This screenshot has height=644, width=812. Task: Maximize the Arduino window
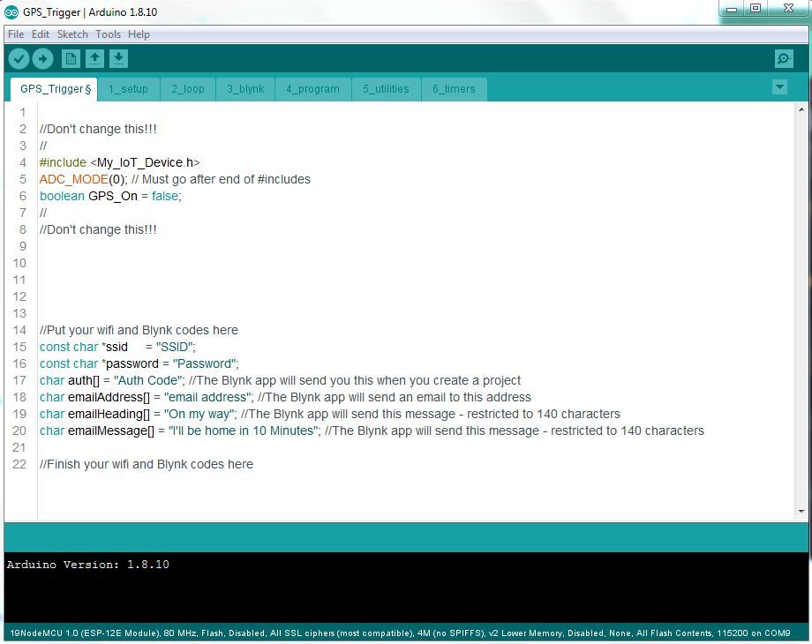click(756, 8)
